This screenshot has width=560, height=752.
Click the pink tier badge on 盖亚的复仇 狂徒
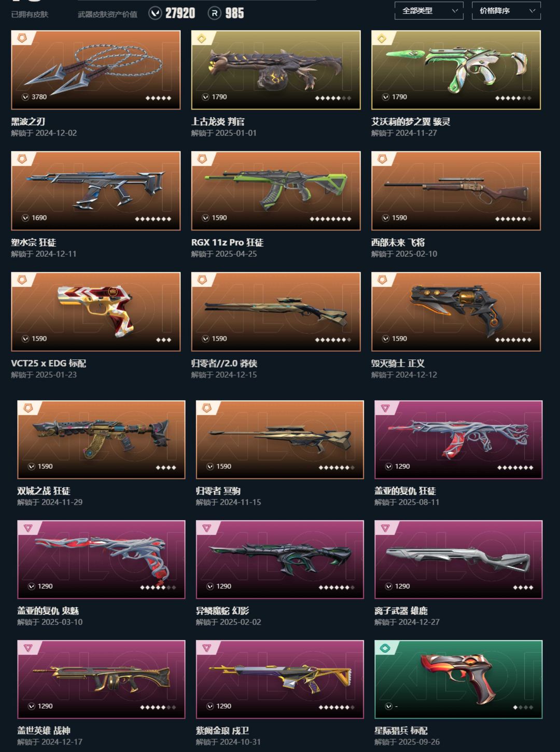point(385,408)
